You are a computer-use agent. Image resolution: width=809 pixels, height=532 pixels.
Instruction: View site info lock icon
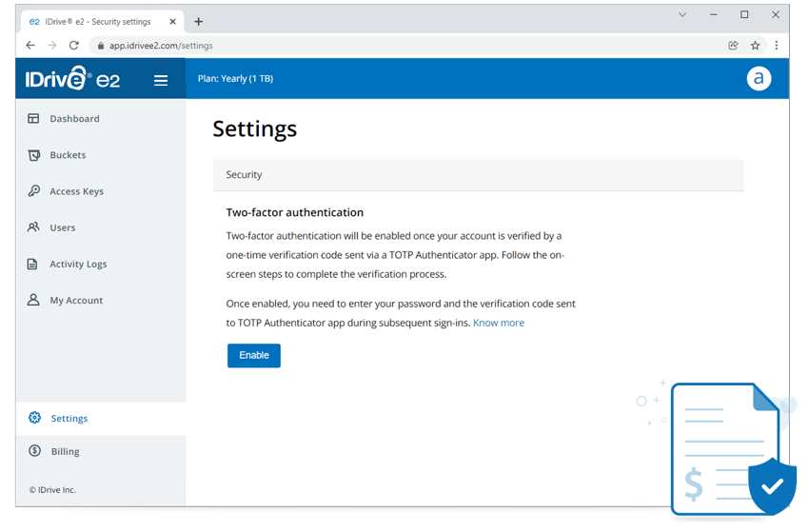click(101, 46)
